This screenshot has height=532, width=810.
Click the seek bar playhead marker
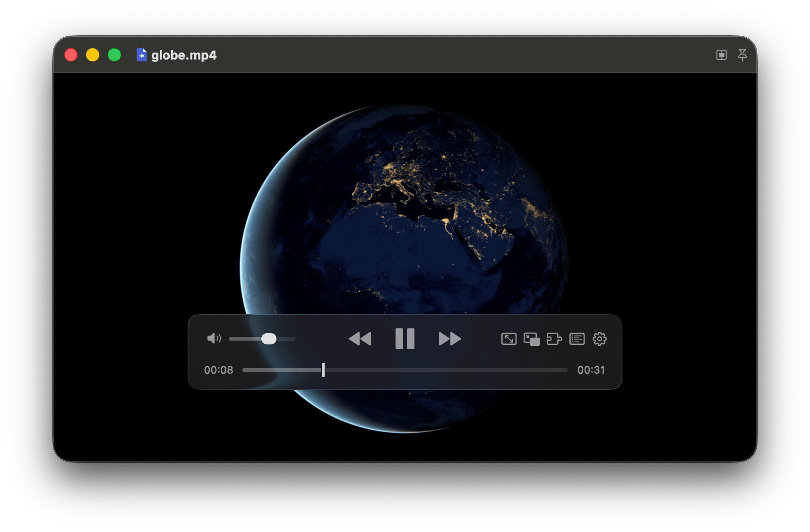coord(323,370)
